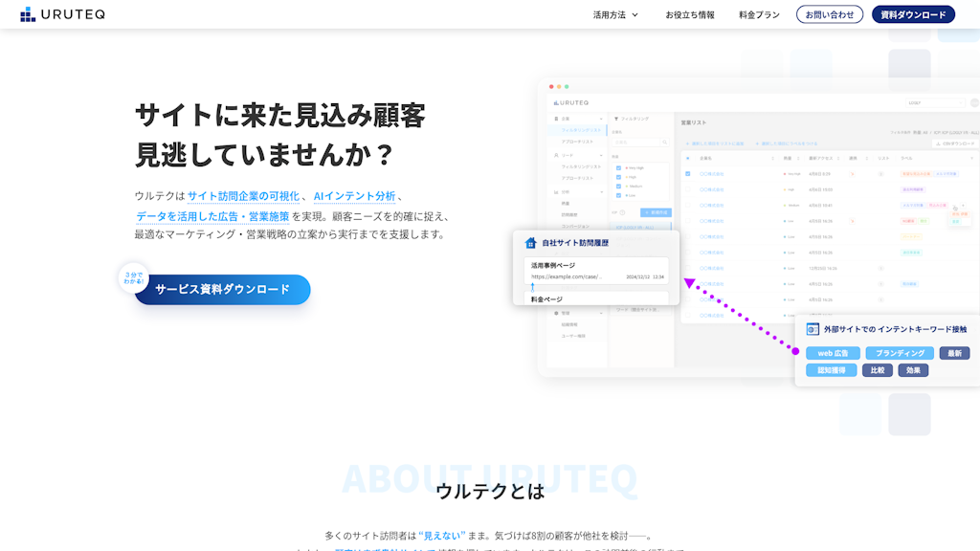Click the お問い合わせ button
The height and width of the screenshot is (551, 980).
tap(830, 14)
